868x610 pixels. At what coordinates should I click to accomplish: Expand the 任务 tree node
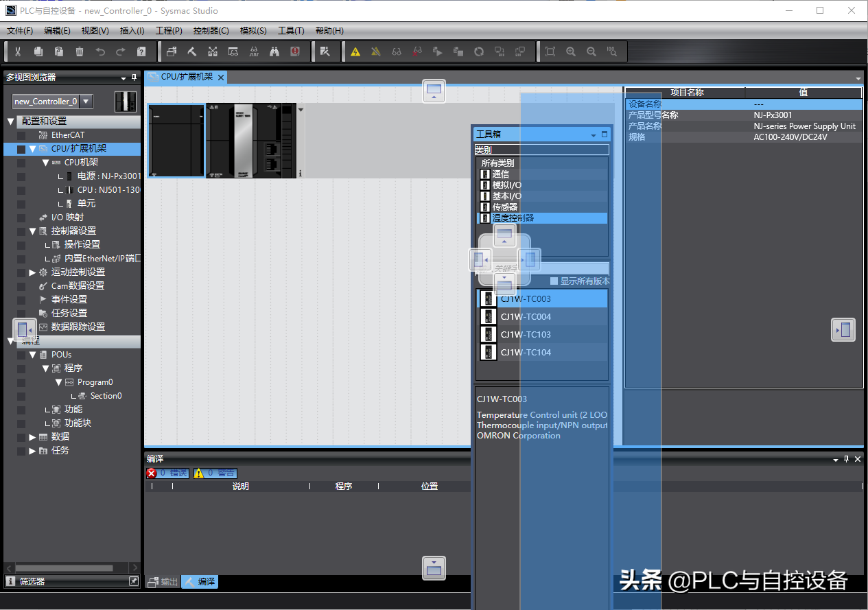coord(32,451)
